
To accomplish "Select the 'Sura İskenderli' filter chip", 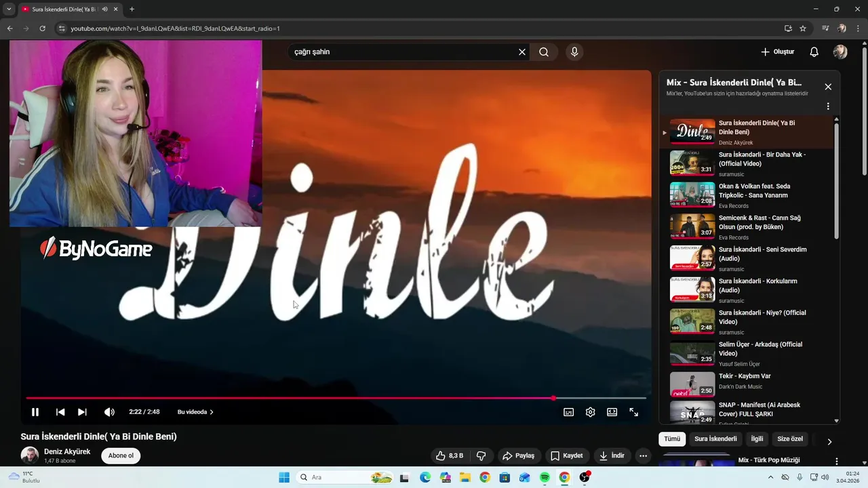I will tap(715, 439).
